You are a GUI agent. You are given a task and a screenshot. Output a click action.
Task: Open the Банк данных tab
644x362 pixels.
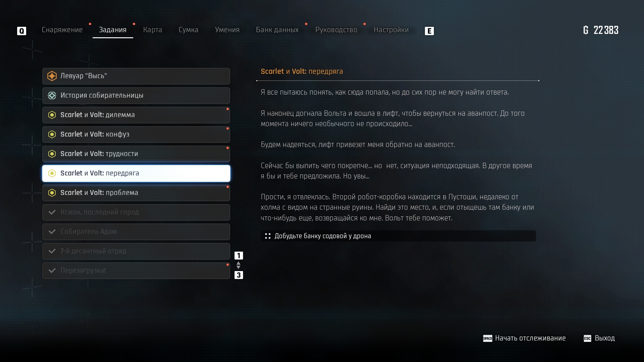coord(277,30)
